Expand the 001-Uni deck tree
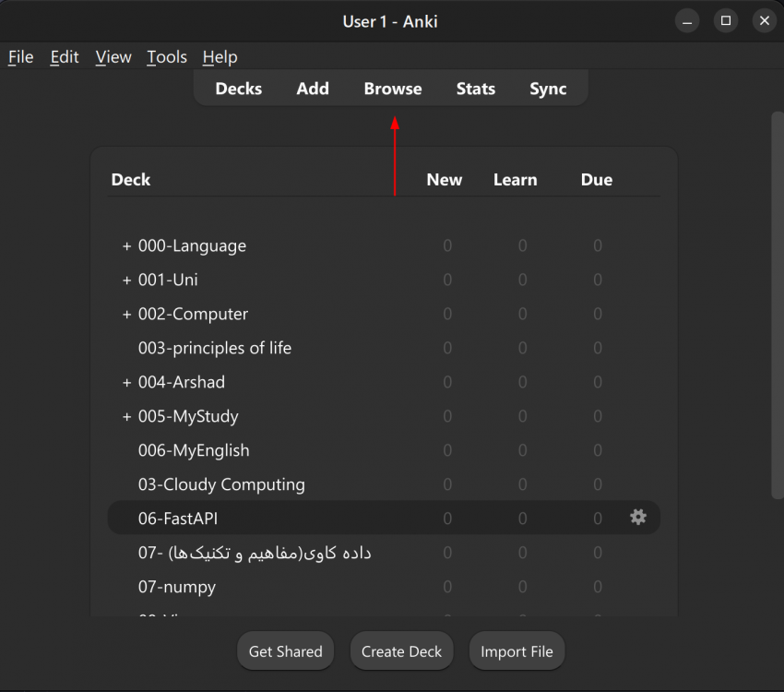This screenshot has height=692, width=784. coord(127,280)
